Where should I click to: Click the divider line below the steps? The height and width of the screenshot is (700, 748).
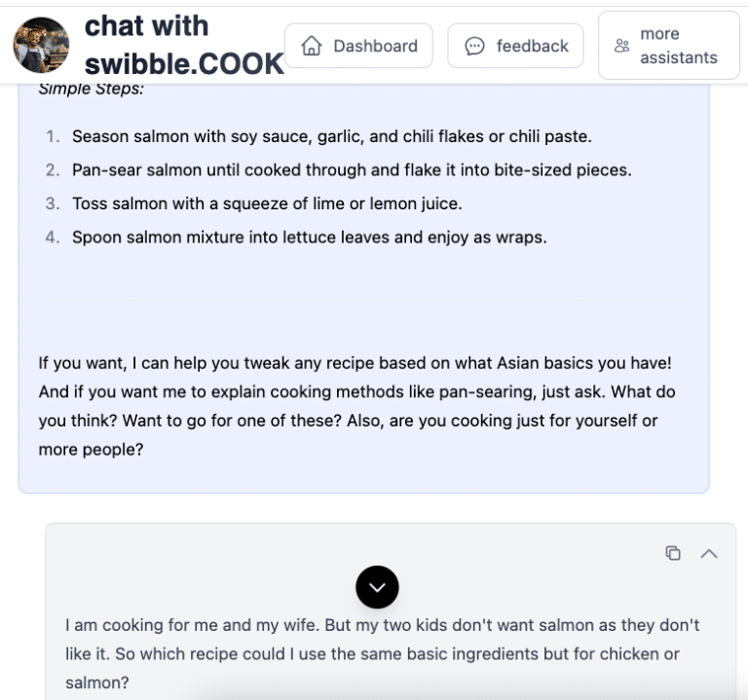[x=363, y=300]
